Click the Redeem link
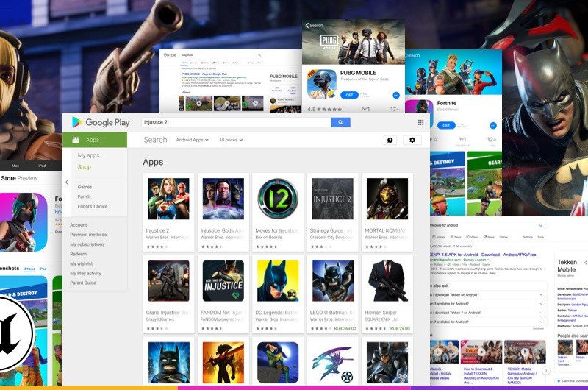588x390 pixels. pos(78,254)
